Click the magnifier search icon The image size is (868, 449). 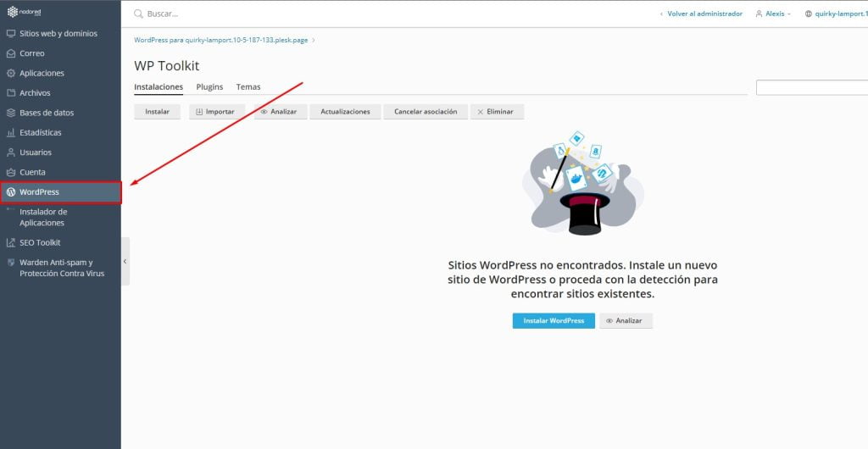[138, 14]
